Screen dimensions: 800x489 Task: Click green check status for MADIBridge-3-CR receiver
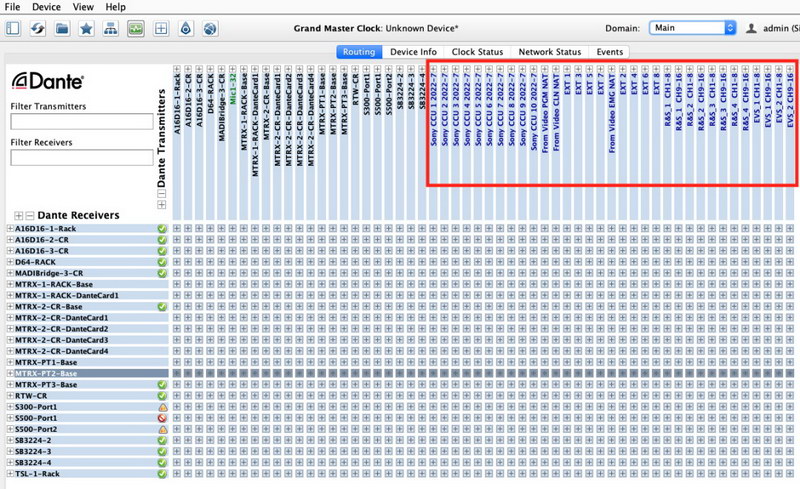click(x=162, y=274)
